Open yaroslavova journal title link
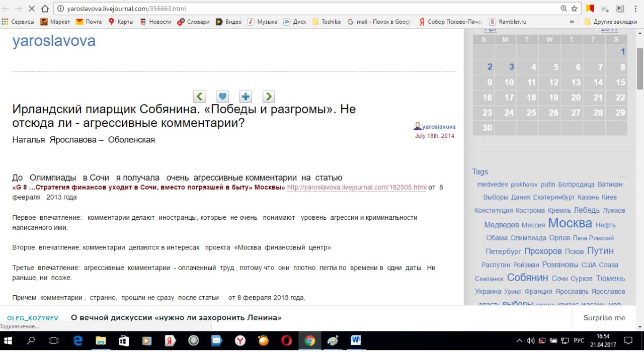The image size is (644, 352). pyautogui.click(x=54, y=41)
